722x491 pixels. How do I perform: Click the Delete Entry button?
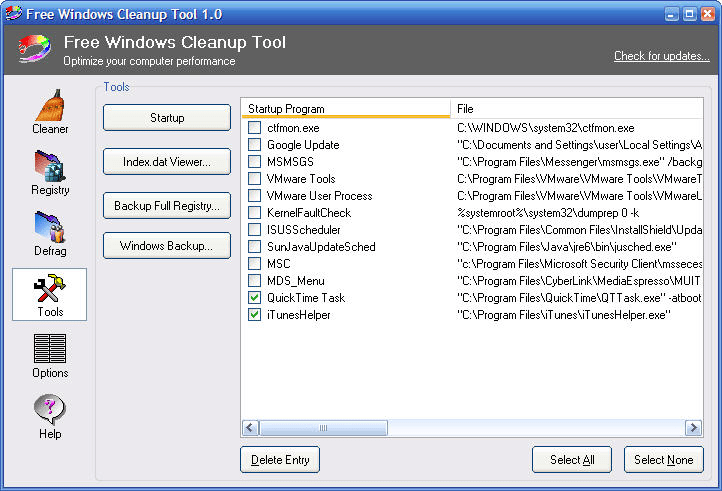280,460
